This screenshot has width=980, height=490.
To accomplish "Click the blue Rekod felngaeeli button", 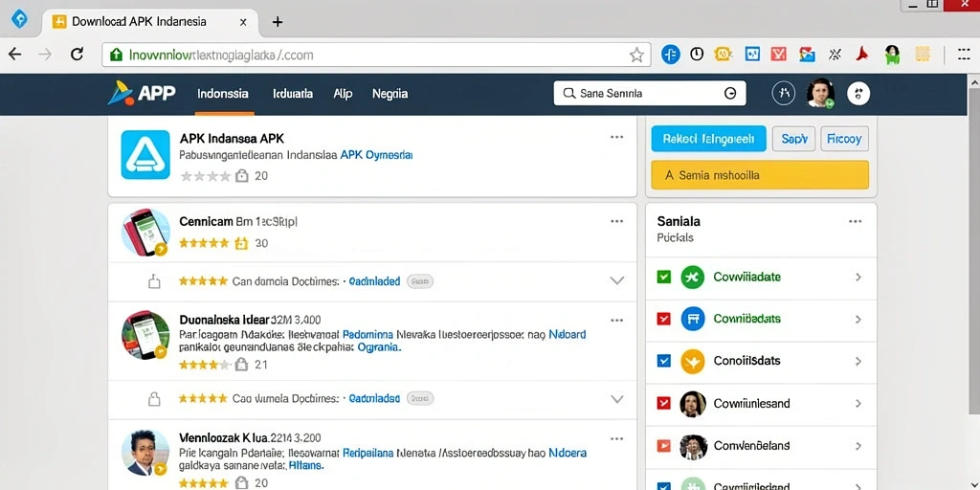I will point(708,139).
